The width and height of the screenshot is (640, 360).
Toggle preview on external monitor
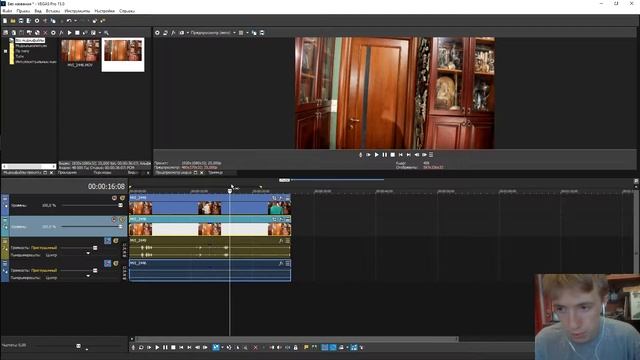tap(165, 33)
